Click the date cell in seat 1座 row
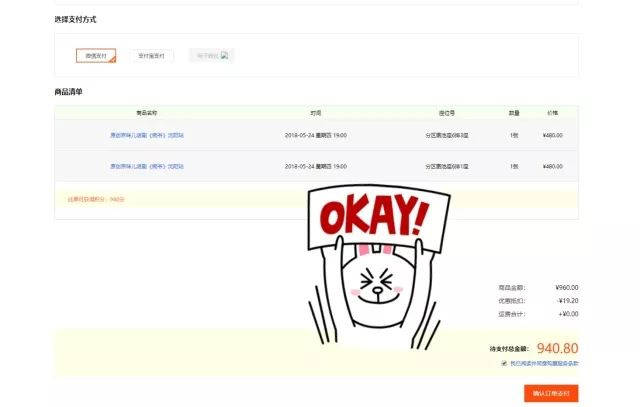Screen dimensions: 640x407 (316, 166)
